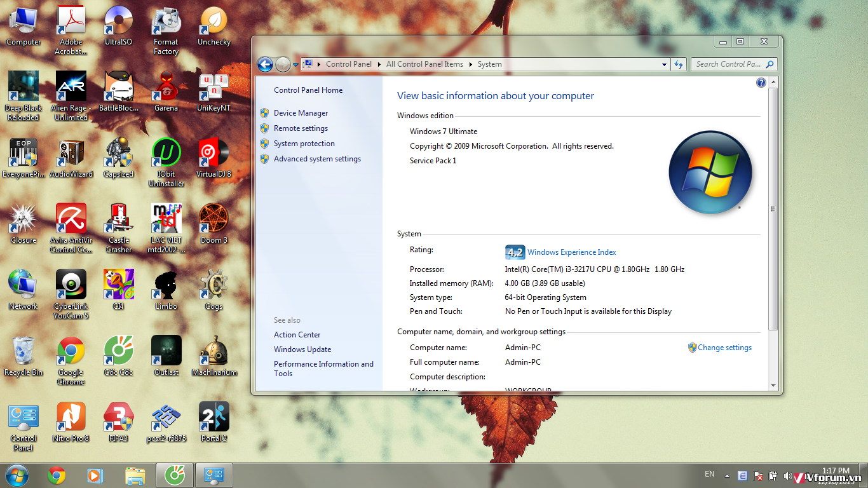Select Deep Black Reloaded game icon

pyautogui.click(x=24, y=96)
